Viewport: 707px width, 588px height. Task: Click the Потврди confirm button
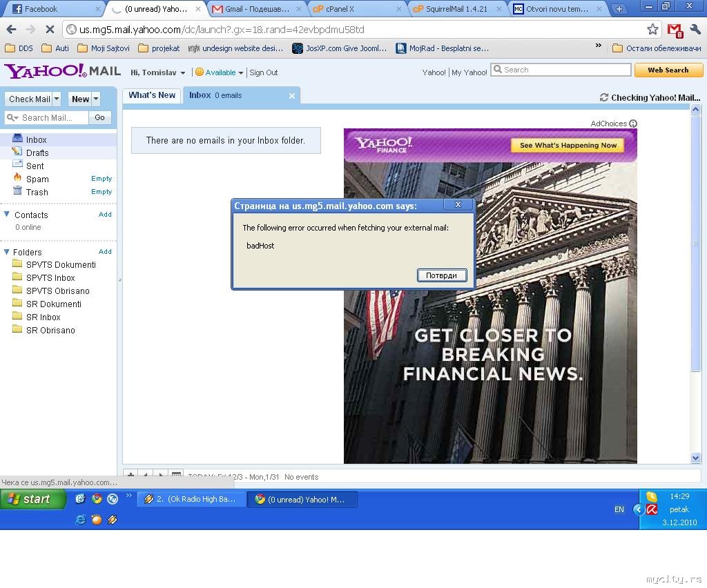click(x=441, y=275)
